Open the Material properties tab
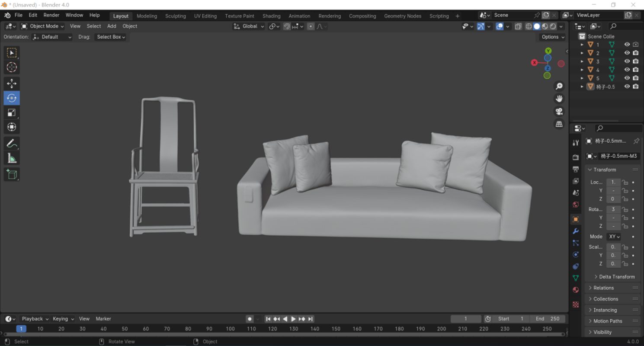This screenshot has height=346, width=644. [x=576, y=290]
